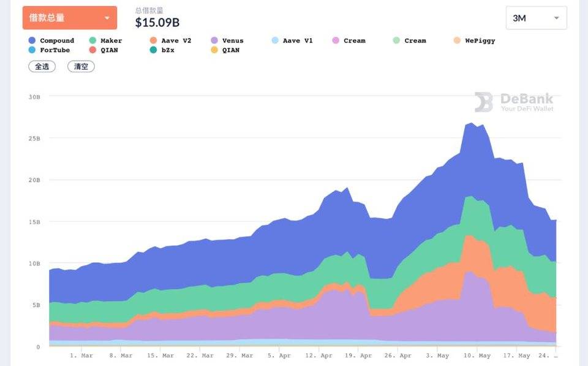Click the purple Venus legend dot

pyautogui.click(x=214, y=40)
